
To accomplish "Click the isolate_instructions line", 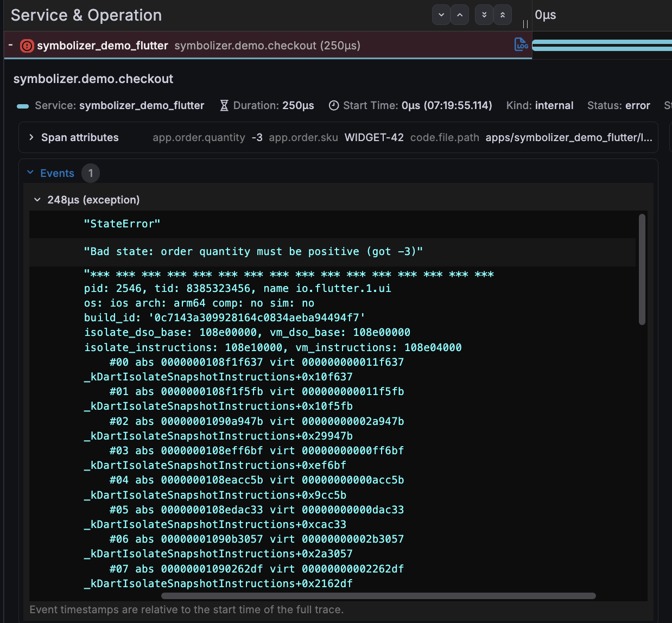I will [272, 347].
